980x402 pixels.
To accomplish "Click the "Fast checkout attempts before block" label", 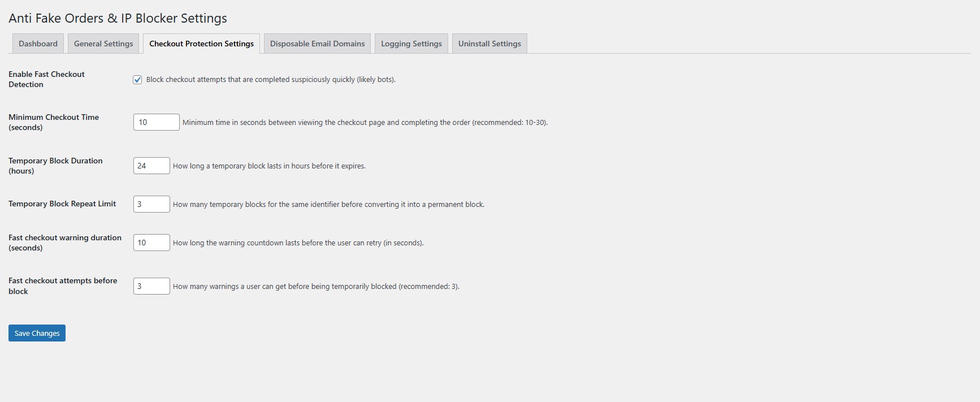I will coord(63,286).
